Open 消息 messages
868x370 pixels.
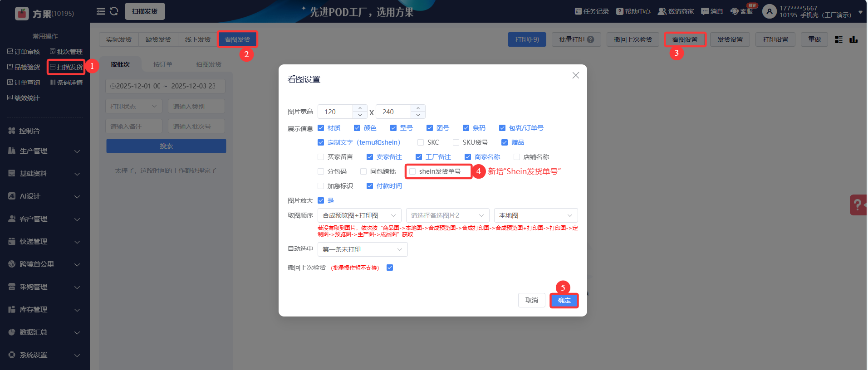pyautogui.click(x=712, y=11)
